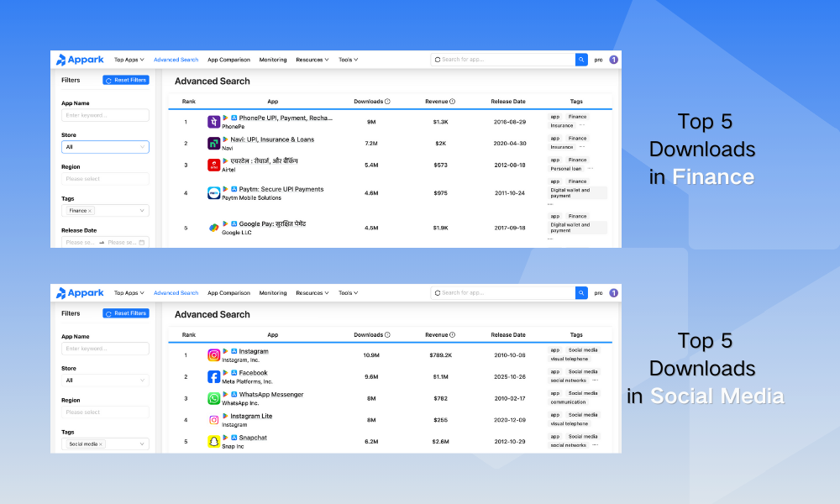Screen dimensions: 840x504
Task: Click the Instagram app icon
Action: [x=214, y=354]
